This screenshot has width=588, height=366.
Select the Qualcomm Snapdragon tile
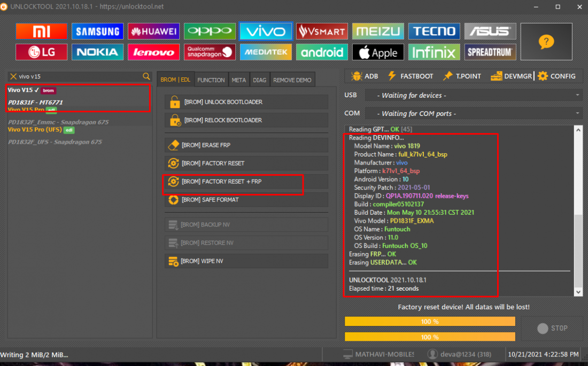point(210,52)
